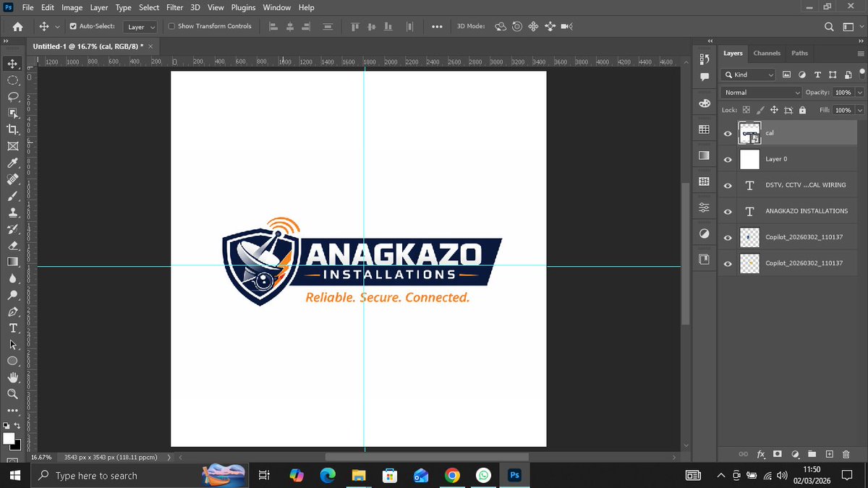This screenshot has height=488, width=868.
Task: Click the delete layer trash icon
Action: tap(846, 454)
